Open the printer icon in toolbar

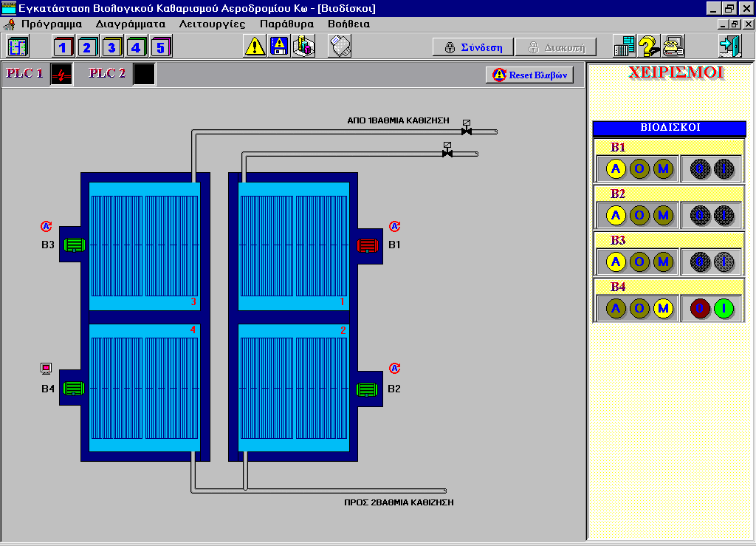pyautogui.click(x=340, y=47)
